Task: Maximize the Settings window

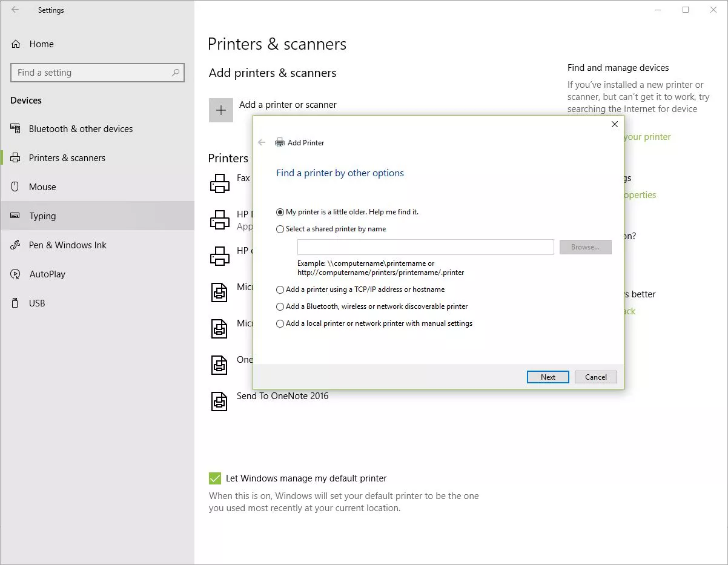Action: pos(686,10)
